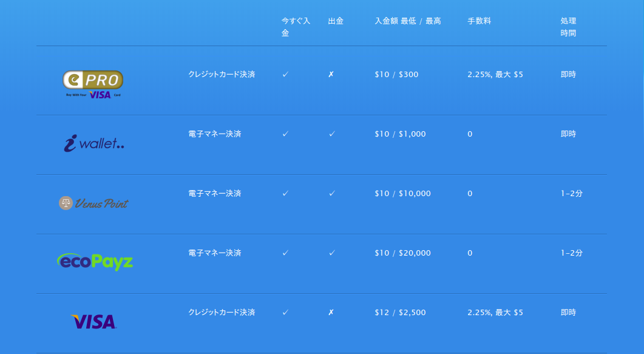Click the withdrawal X mark in the plain VISA row
Image resolution: width=644 pixels, height=354 pixels.
[x=331, y=313]
